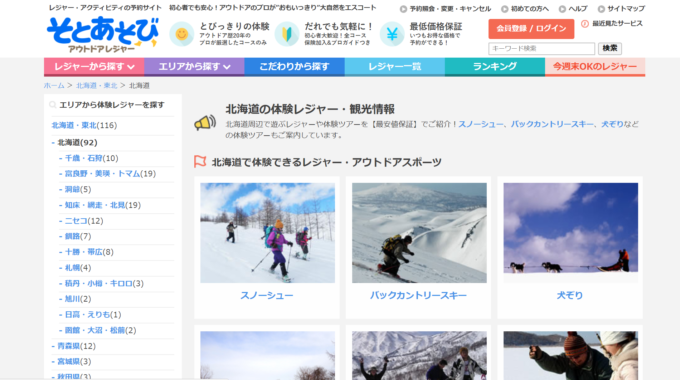Click the 会員登録 / ログイン button
Viewport: 680px width, 380px height.
click(531, 29)
